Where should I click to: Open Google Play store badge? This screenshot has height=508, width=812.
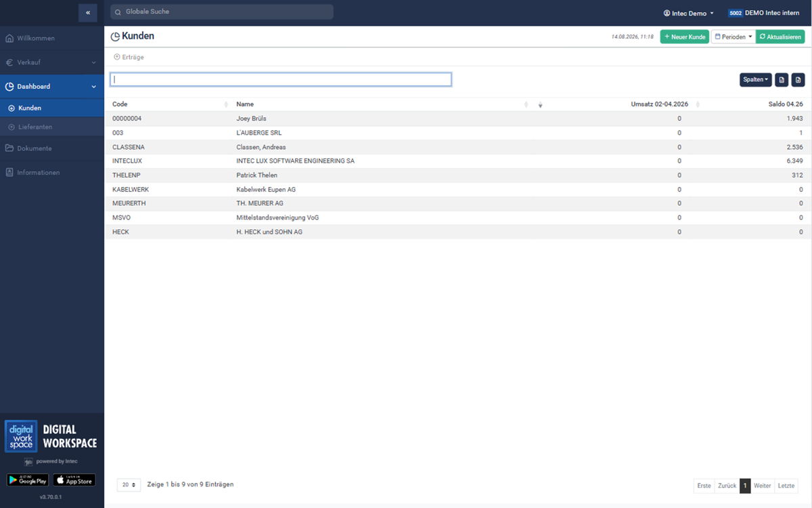coord(28,480)
